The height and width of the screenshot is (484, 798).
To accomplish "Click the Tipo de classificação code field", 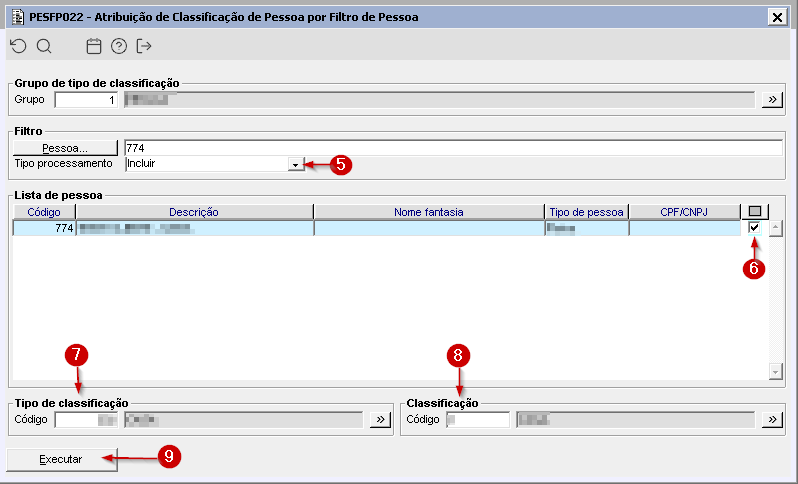I will point(86,420).
